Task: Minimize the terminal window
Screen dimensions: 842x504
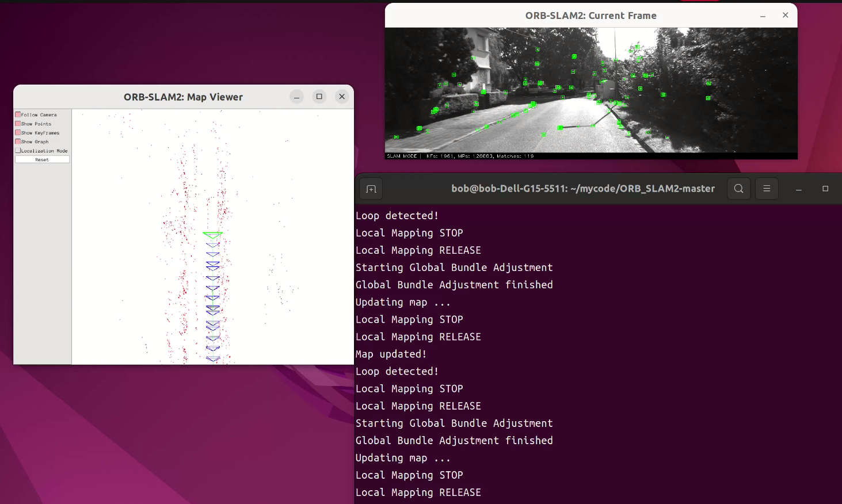Action: pos(799,189)
